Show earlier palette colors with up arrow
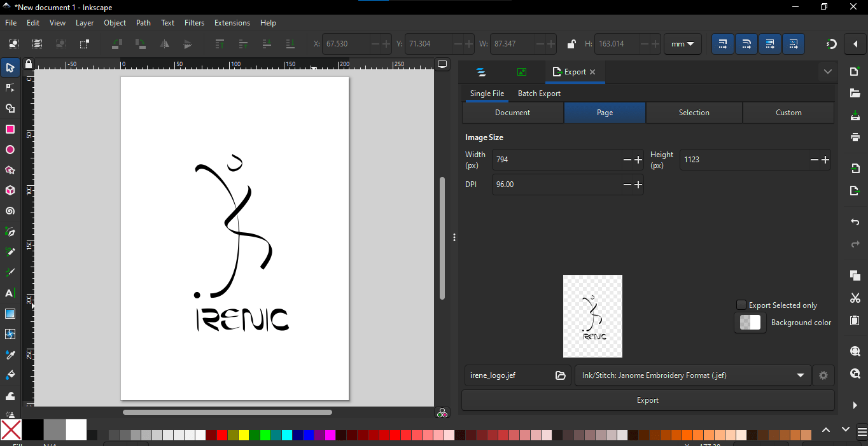Image resolution: width=868 pixels, height=446 pixels. click(x=826, y=430)
